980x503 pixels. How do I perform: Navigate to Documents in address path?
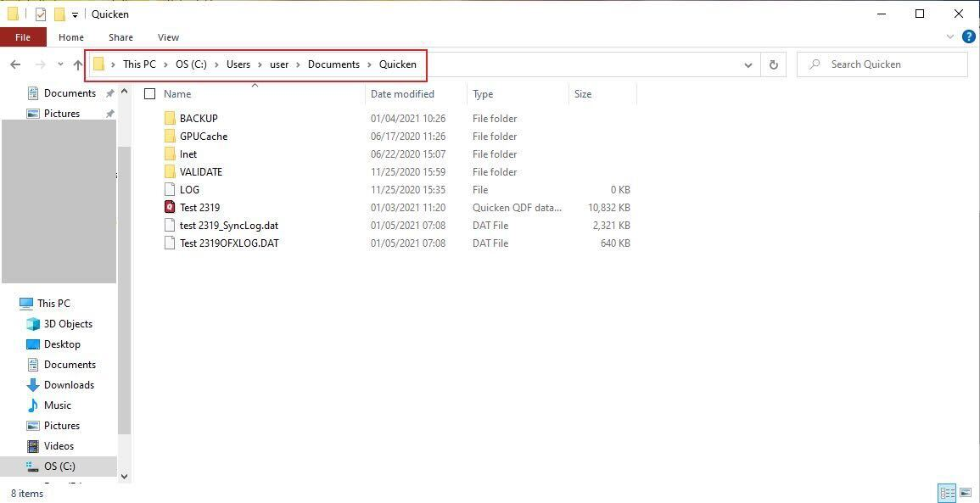pos(333,64)
